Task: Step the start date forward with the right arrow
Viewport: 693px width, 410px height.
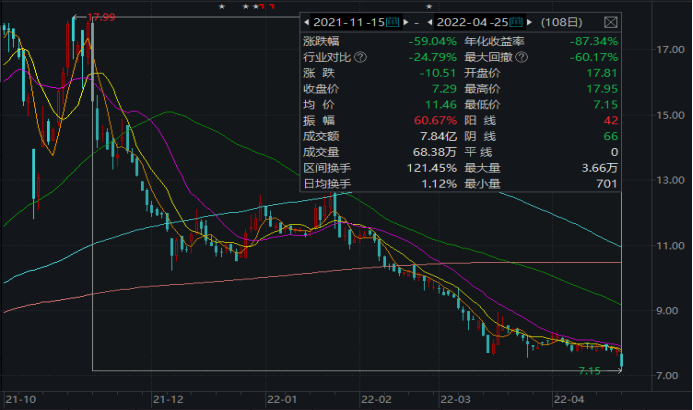Action: pyautogui.click(x=408, y=21)
